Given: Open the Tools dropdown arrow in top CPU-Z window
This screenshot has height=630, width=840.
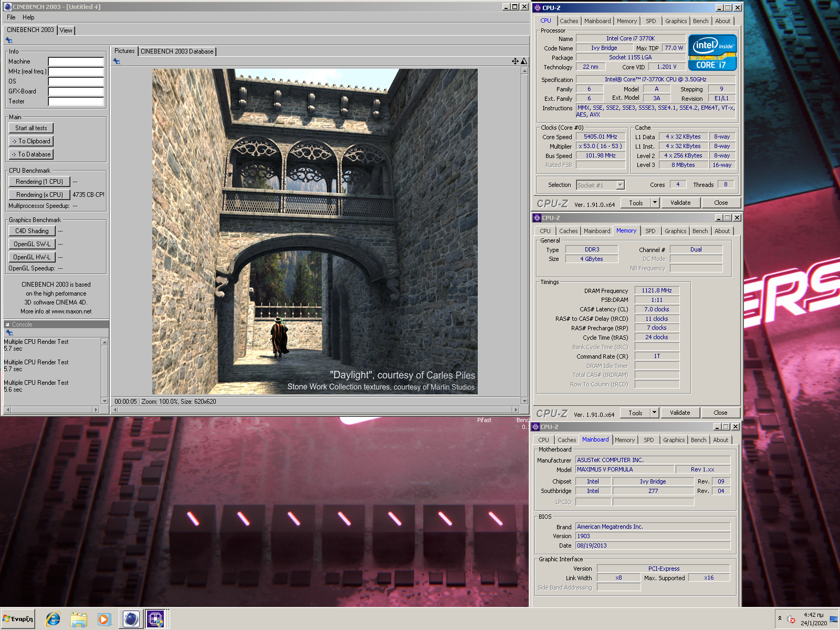Looking at the screenshot, I should [x=655, y=203].
